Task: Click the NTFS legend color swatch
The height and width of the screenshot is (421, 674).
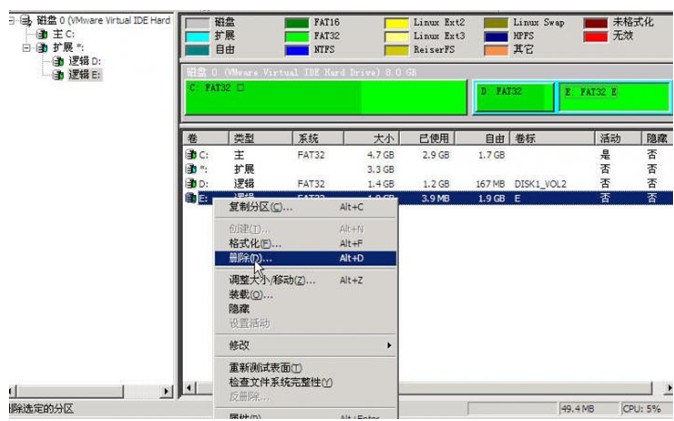Action: coord(297,50)
